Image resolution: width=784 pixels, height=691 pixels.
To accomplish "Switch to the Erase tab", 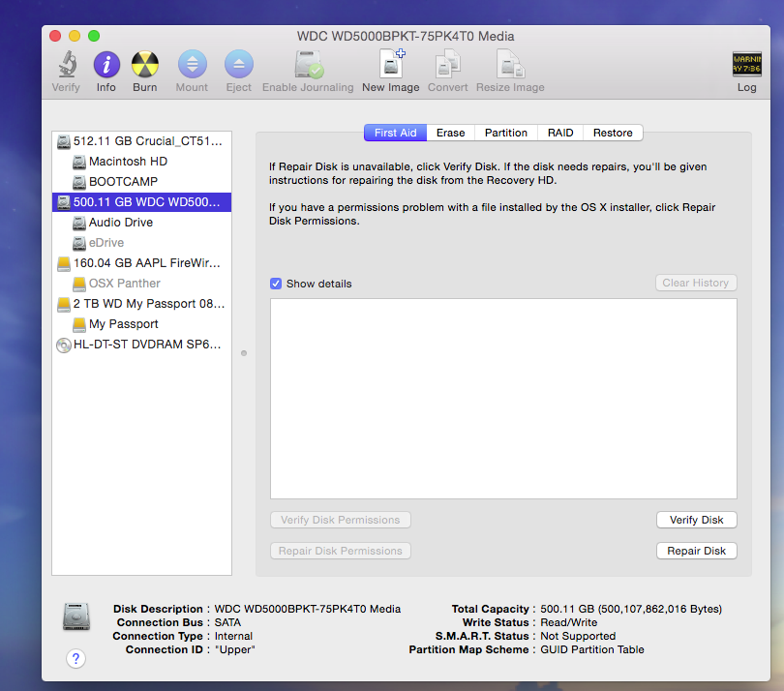I will point(450,133).
